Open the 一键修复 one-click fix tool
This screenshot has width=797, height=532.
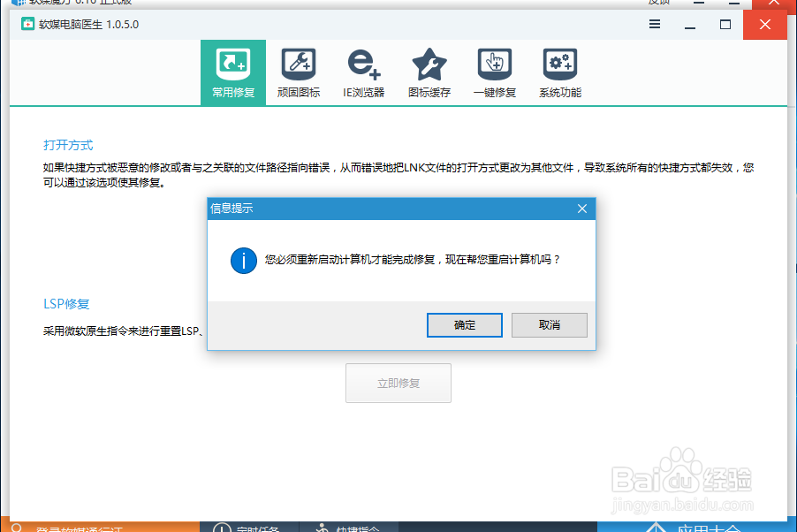tap(494, 71)
